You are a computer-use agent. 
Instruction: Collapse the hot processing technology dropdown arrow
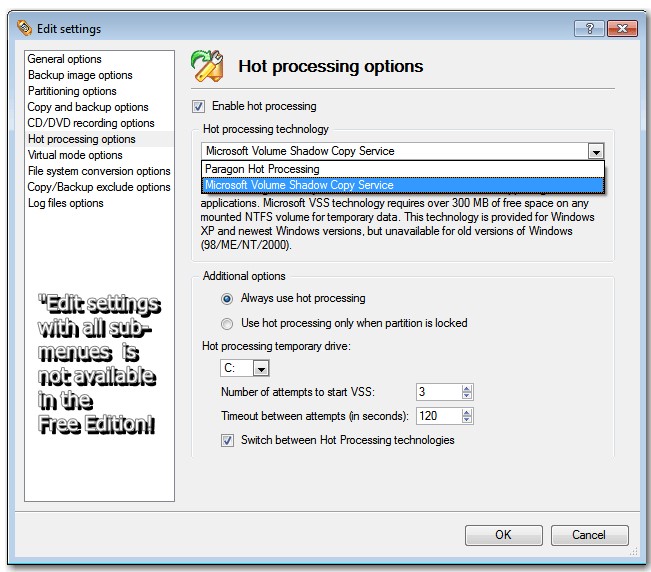coord(596,152)
